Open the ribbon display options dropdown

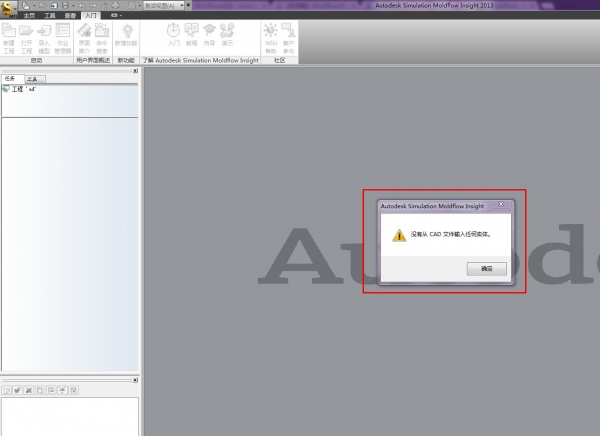pos(116,15)
